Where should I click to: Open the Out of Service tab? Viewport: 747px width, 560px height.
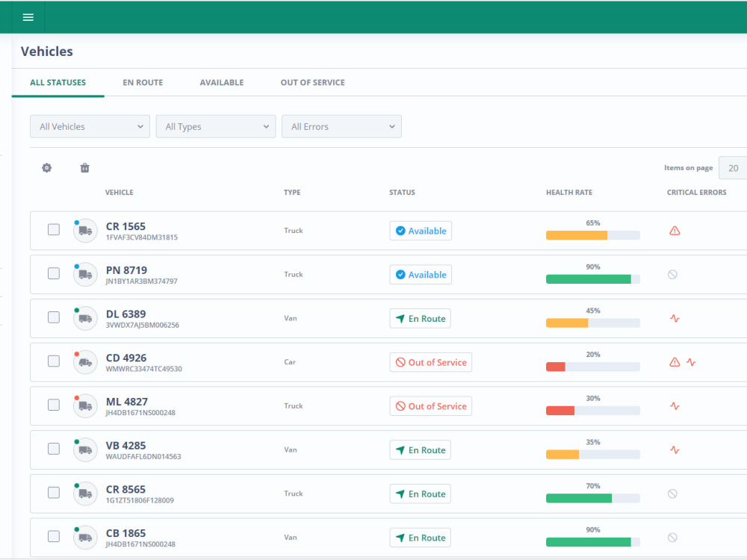coord(312,82)
